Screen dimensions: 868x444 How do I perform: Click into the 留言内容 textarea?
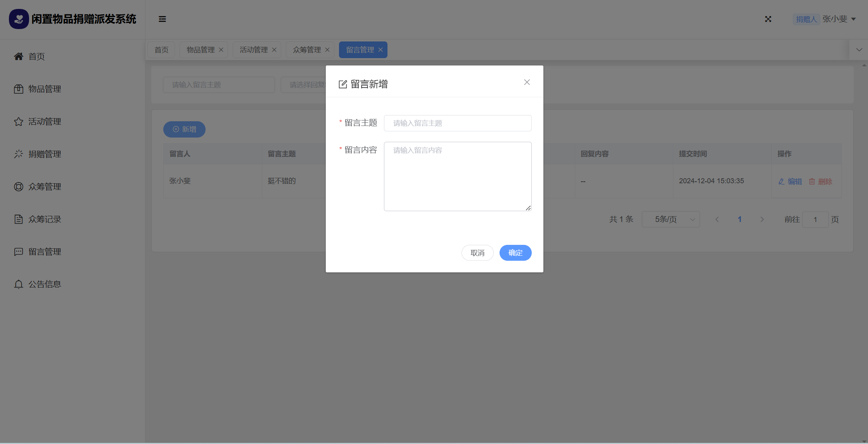(457, 176)
